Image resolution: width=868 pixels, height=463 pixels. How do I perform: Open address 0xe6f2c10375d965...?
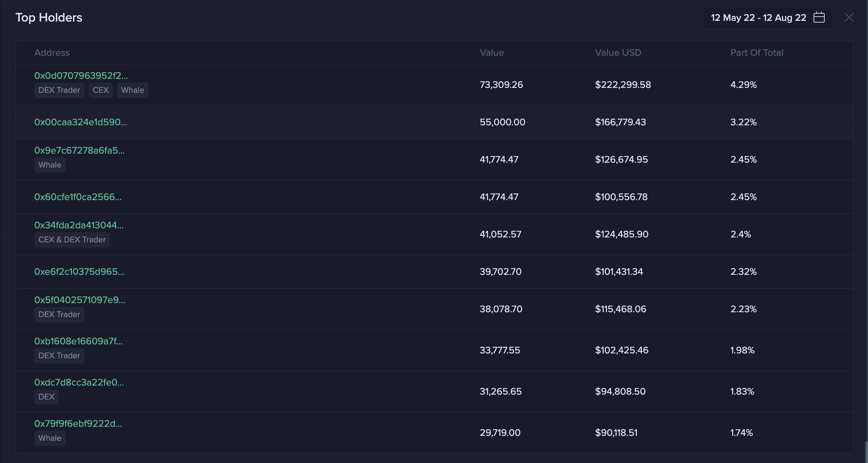[79, 272]
